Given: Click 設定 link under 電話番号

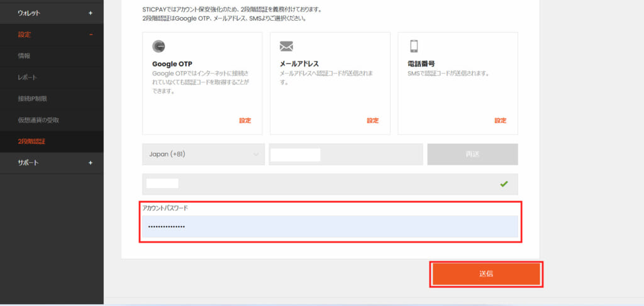Looking at the screenshot, I should pos(501,121).
